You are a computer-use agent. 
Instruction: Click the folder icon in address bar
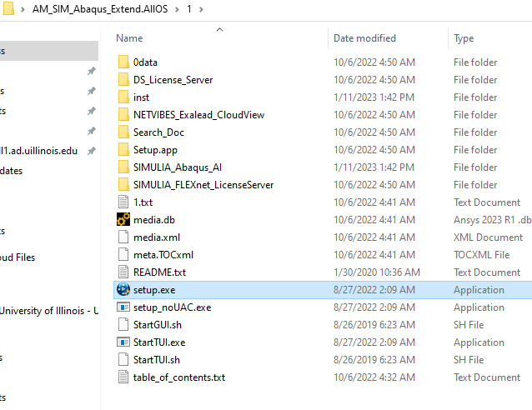[x=8, y=8]
